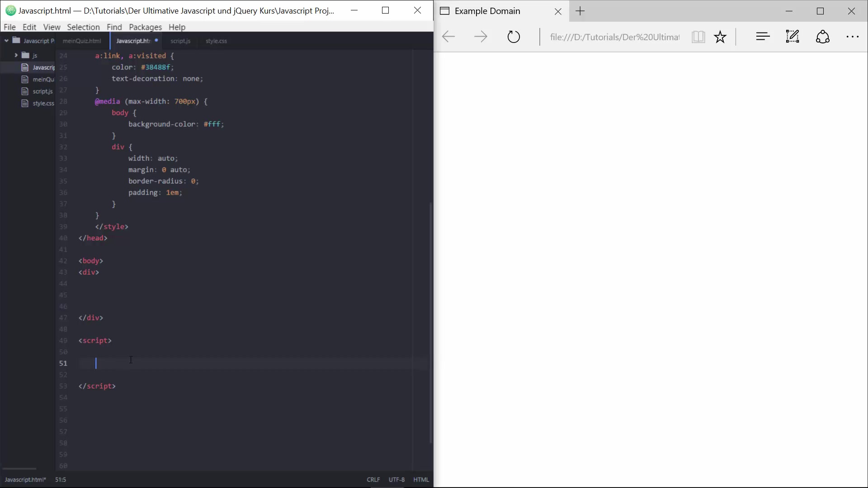Refresh the page in the Edge browser
Image resolution: width=868 pixels, height=488 pixels.
click(514, 37)
